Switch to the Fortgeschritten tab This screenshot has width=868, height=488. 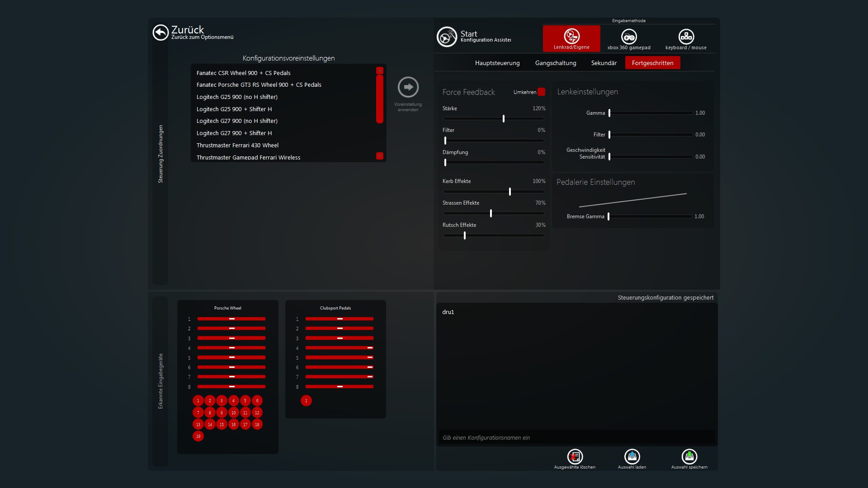(653, 63)
